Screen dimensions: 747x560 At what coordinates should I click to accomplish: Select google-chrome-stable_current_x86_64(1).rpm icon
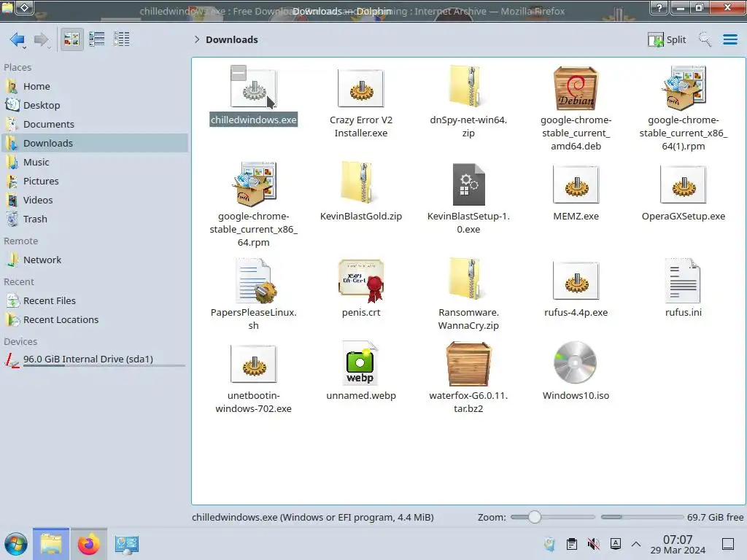coord(683,88)
